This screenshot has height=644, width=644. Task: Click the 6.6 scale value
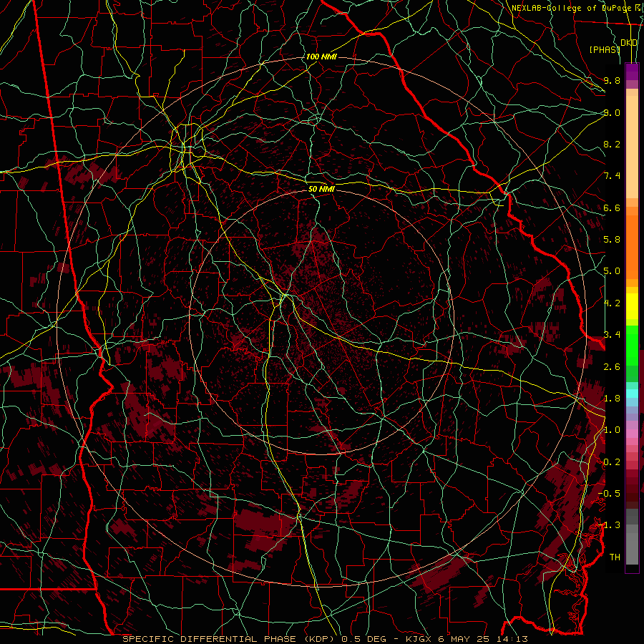pyautogui.click(x=612, y=208)
